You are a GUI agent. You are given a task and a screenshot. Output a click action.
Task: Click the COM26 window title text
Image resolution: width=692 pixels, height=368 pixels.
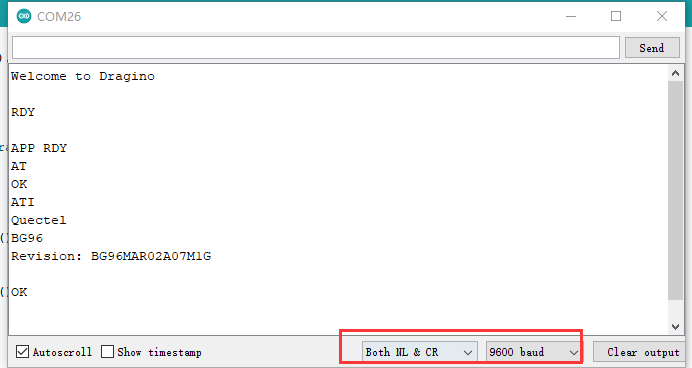click(59, 17)
